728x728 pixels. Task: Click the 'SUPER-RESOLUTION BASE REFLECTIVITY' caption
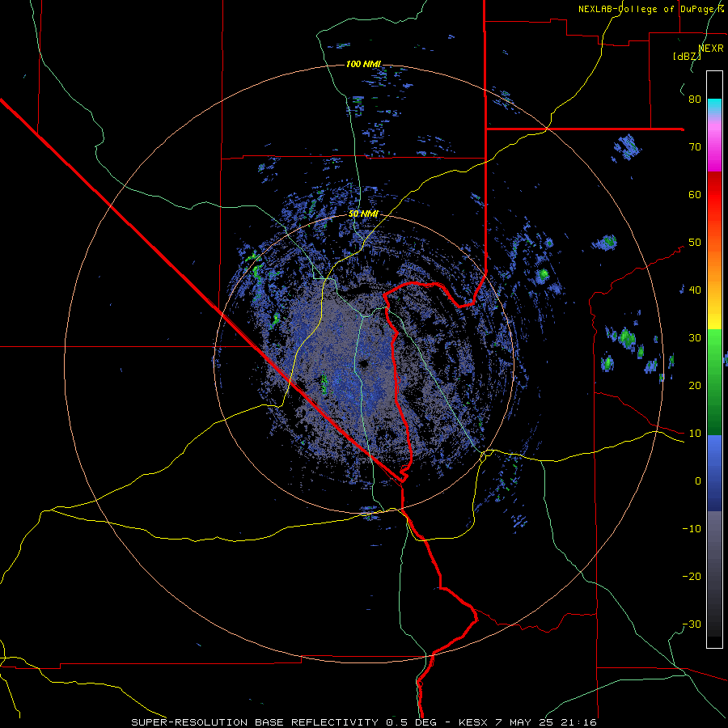256,722
